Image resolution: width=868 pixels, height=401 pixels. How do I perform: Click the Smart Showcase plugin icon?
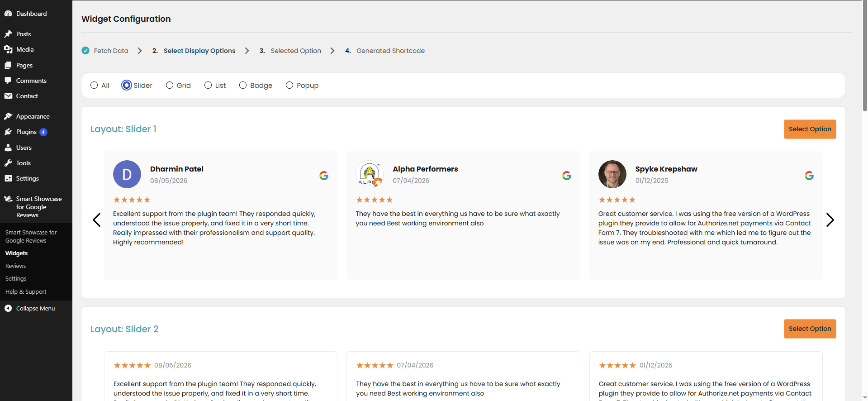[x=8, y=199]
